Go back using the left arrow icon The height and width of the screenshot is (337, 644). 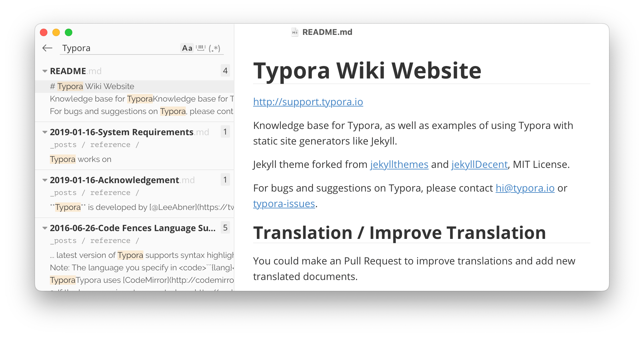click(47, 48)
